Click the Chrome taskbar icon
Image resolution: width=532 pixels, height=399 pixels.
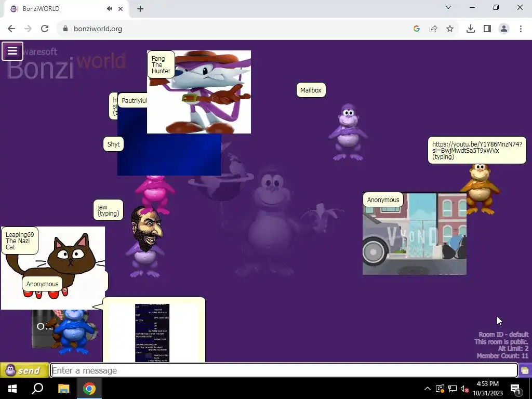coord(89,389)
